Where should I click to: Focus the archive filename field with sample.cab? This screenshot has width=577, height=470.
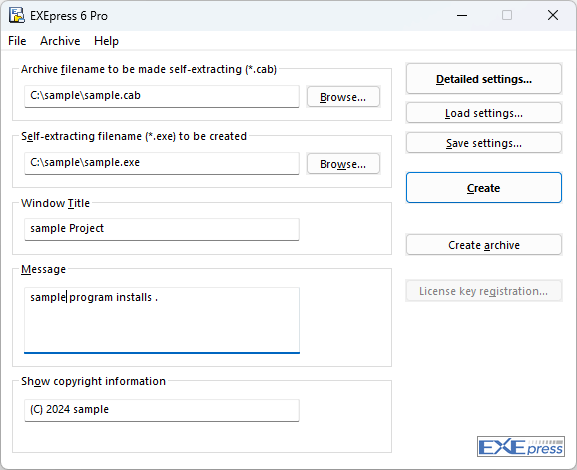(x=162, y=96)
